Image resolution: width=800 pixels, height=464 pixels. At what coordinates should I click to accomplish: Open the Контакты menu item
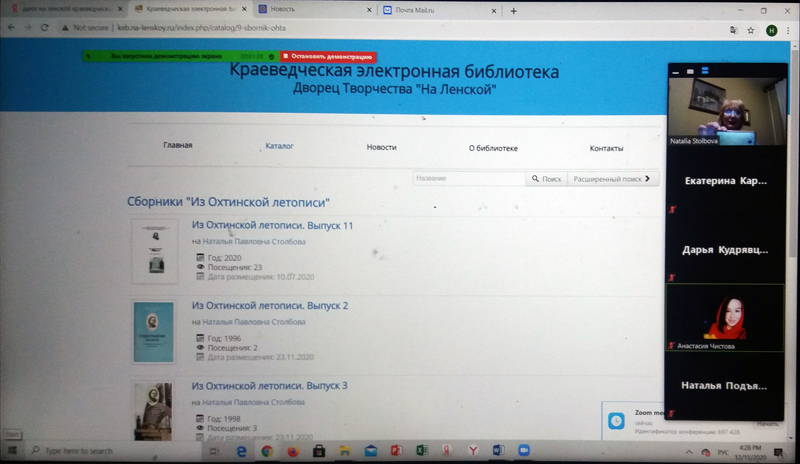click(606, 149)
